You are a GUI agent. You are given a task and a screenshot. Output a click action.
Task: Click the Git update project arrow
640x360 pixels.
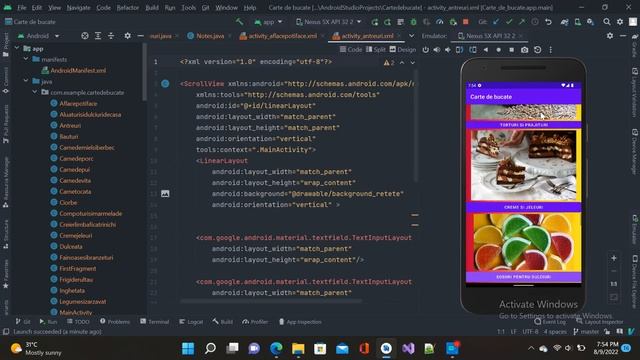point(496,22)
